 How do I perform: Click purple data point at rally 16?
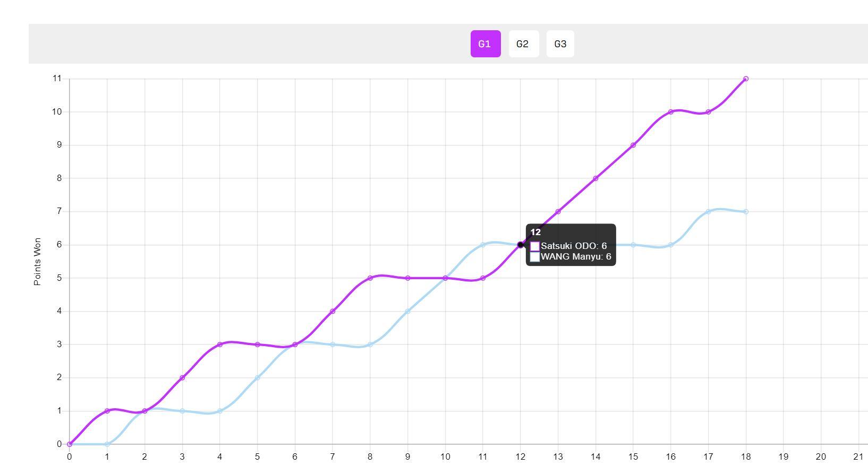tap(671, 112)
